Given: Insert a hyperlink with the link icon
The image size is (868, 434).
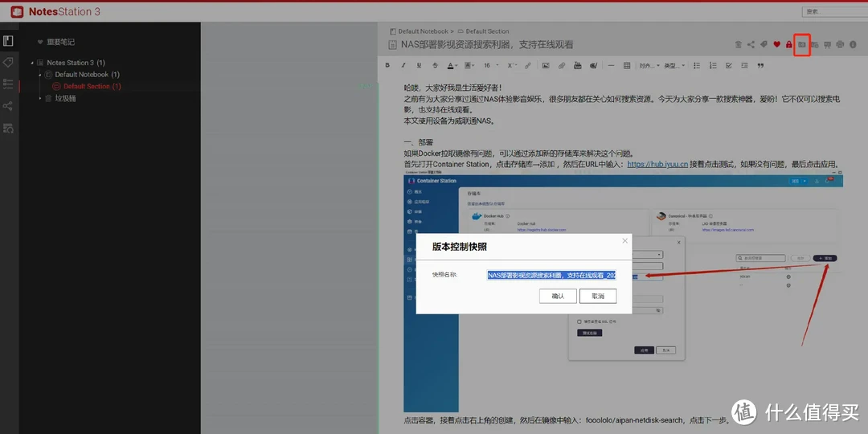Looking at the screenshot, I should (528, 65).
